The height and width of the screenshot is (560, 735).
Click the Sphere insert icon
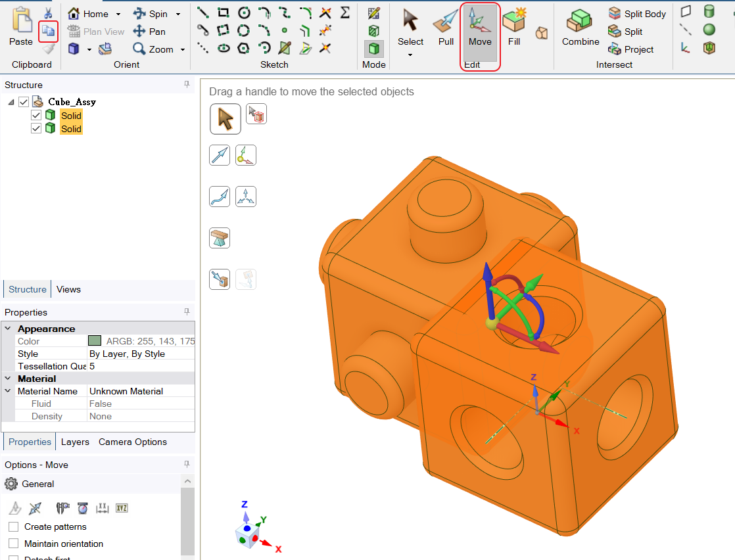[x=709, y=30]
